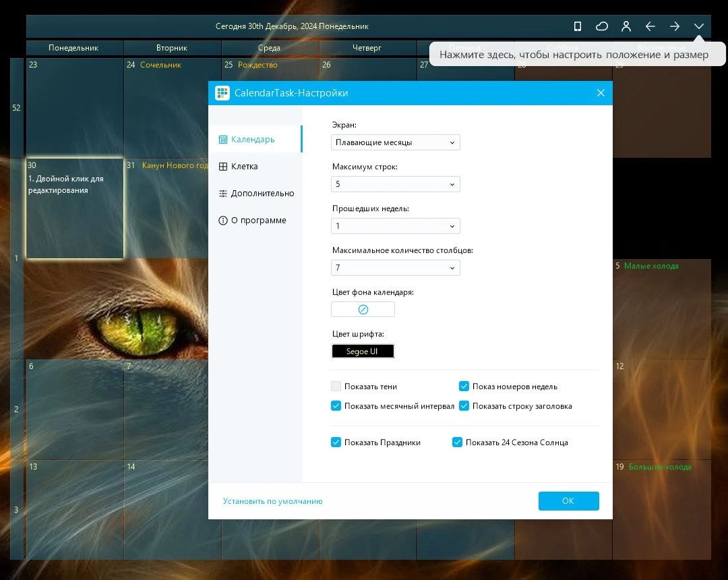Click the phone sync icon in header
This screenshot has height=580, width=728.
pos(578,26)
